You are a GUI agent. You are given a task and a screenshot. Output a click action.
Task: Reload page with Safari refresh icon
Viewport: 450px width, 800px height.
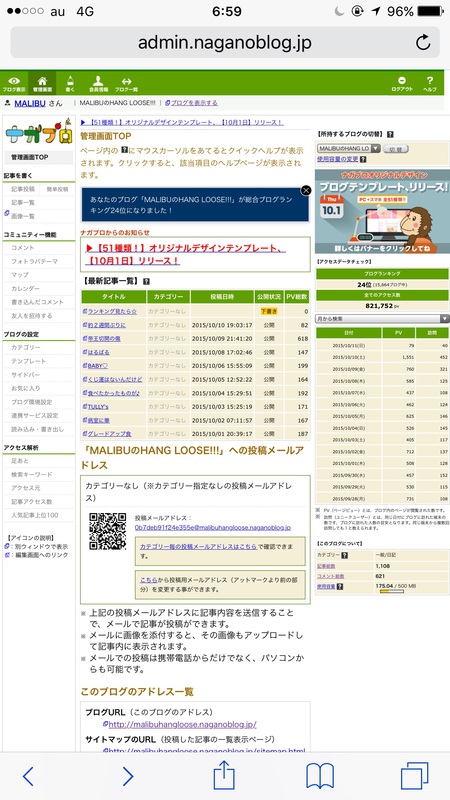coord(423,42)
